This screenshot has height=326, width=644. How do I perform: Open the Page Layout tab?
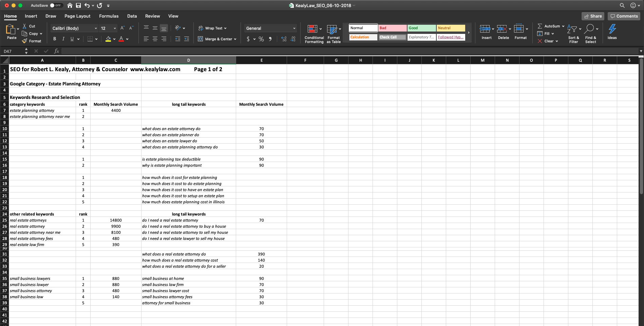[x=77, y=16]
